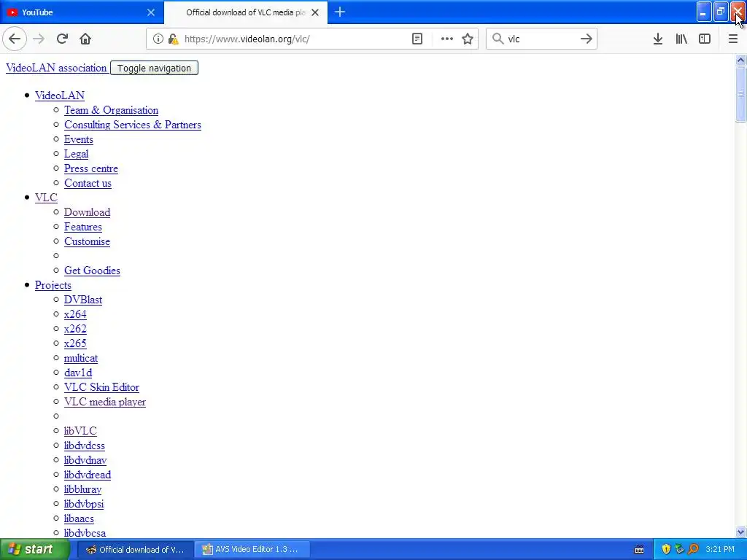Open the VideoLAN menu link
747x560 pixels.
(x=60, y=96)
